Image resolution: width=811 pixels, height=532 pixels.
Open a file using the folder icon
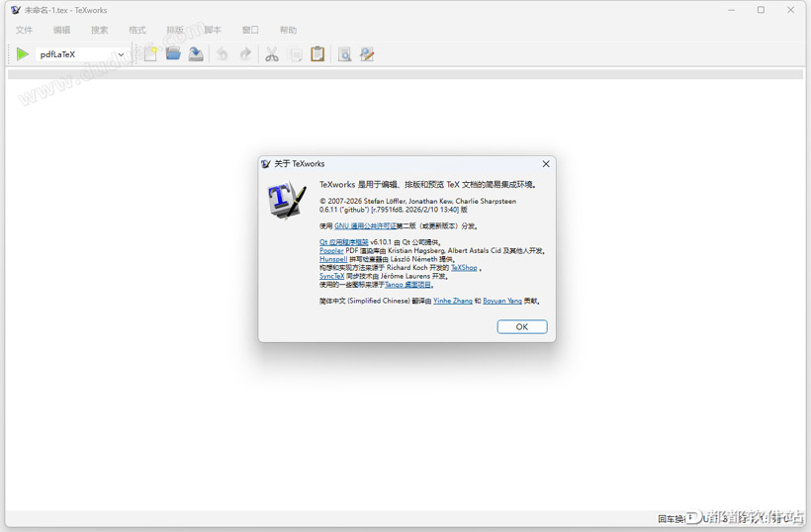click(x=173, y=53)
